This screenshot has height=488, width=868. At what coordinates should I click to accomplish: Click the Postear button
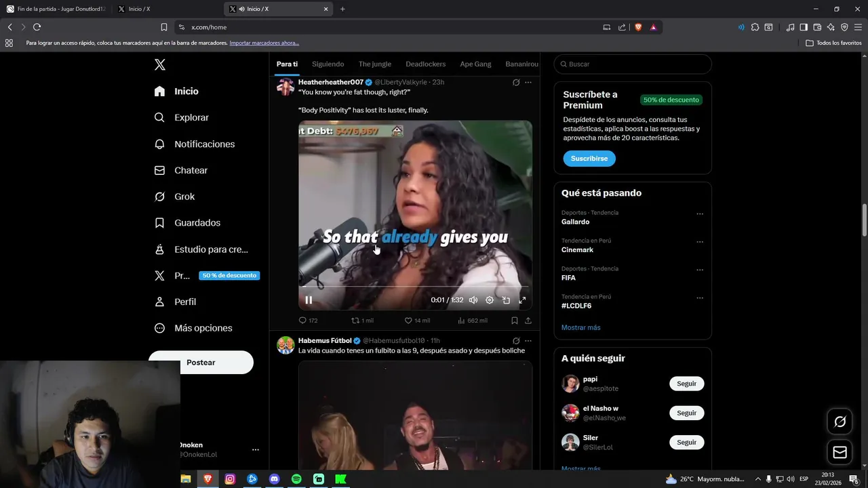pyautogui.click(x=201, y=362)
